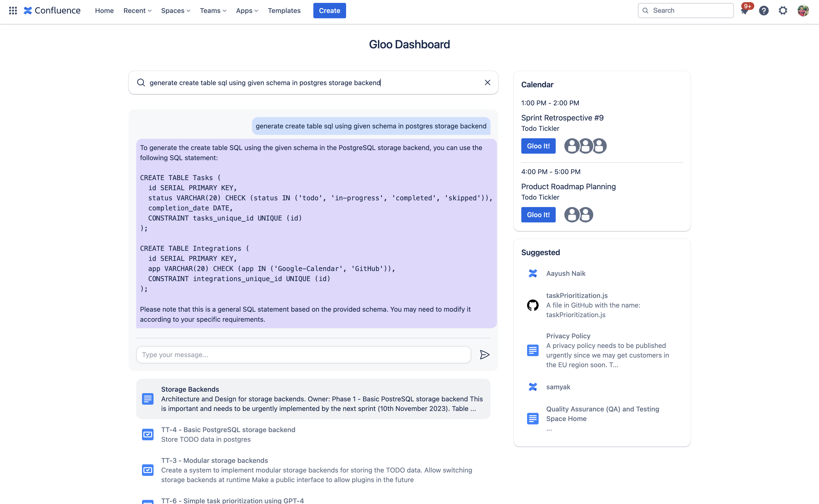Open the Templates menu item
This screenshot has width=819, height=504.
pos(284,11)
